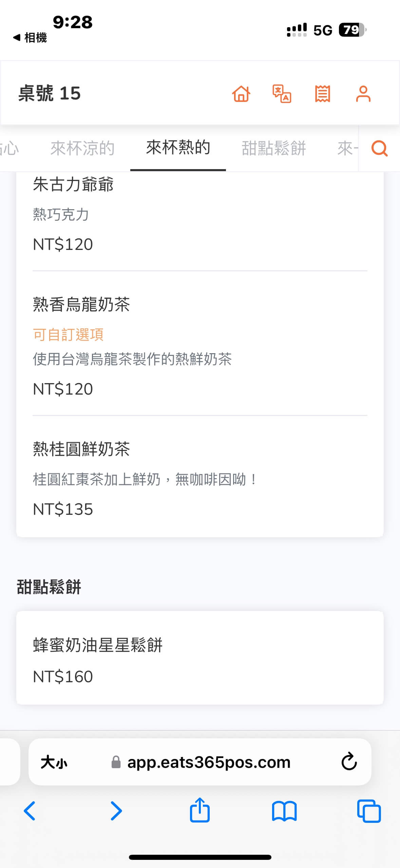Tap the orange menu search icon
The image size is (400, 868).
tap(379, 148)
